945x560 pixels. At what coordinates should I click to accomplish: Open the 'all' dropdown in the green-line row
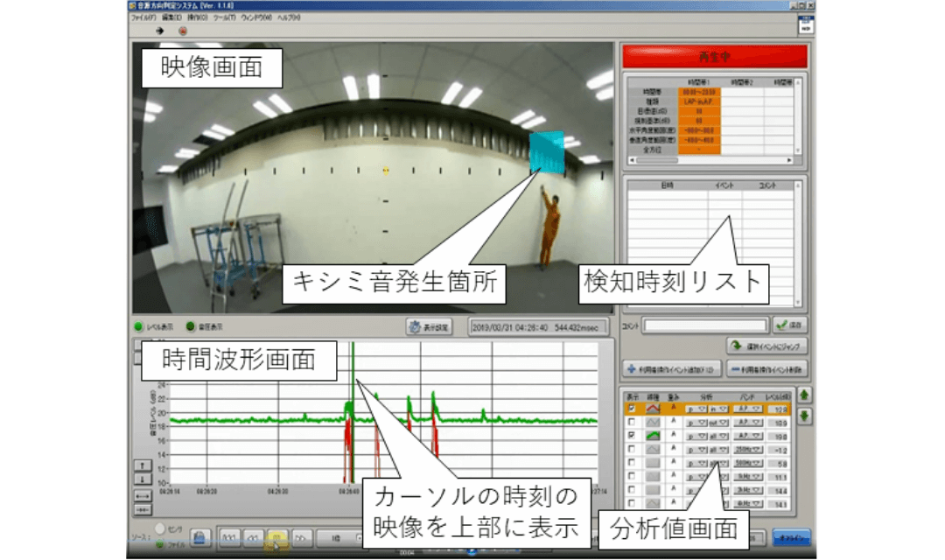coord(717,436)
